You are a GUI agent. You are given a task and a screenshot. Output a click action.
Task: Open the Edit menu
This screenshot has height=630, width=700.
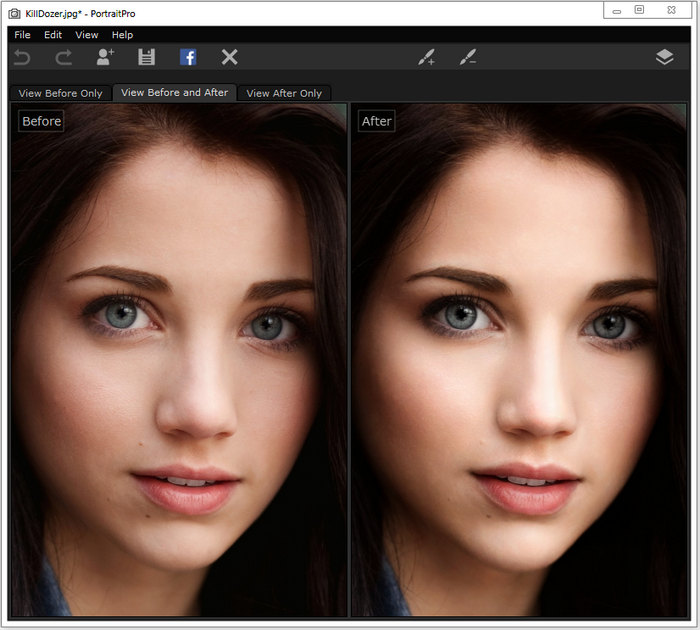coord(53,35)
